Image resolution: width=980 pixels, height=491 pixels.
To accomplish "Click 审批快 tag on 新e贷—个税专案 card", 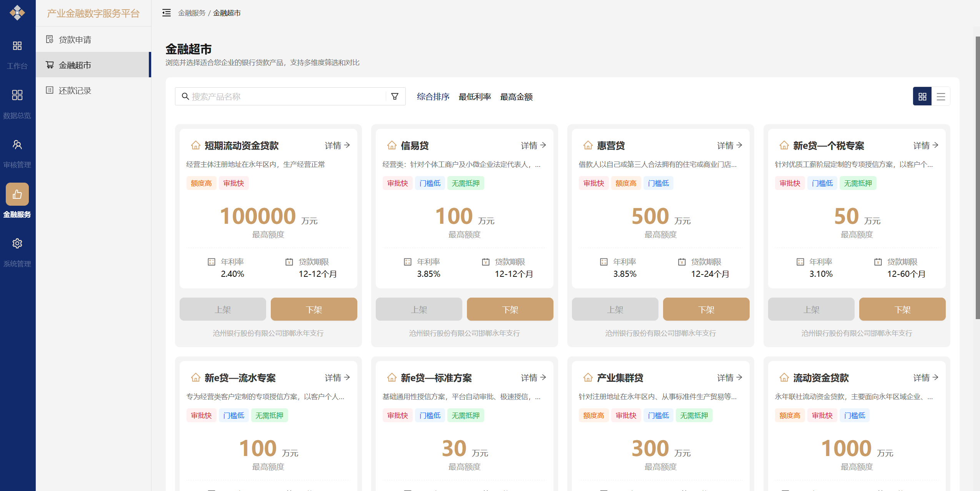I will [x=790, y=183].
